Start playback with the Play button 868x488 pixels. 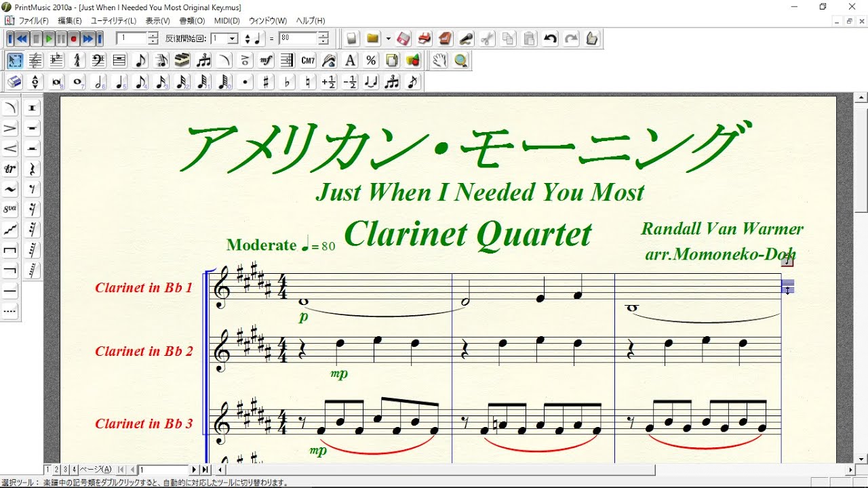click(x=49, y=39)
